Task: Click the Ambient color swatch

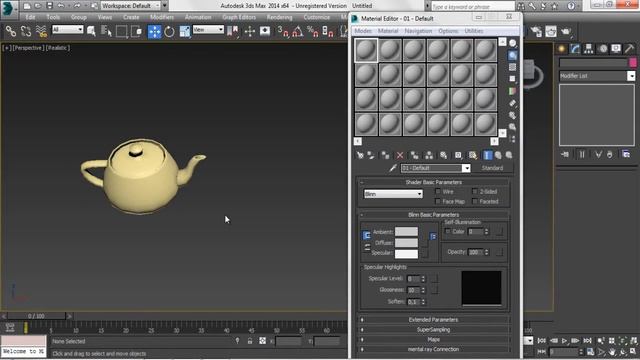Action: [x=406, y=232]
